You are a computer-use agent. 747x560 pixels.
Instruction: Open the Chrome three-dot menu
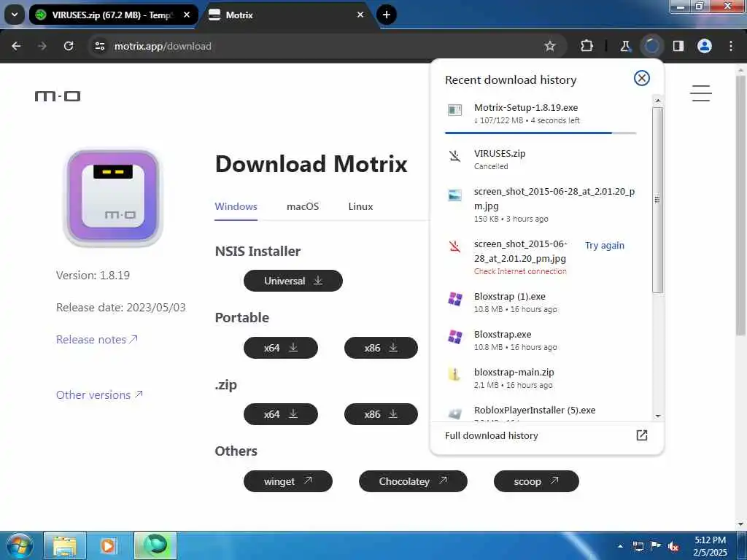pyautogui.click(x=730, y=46)
